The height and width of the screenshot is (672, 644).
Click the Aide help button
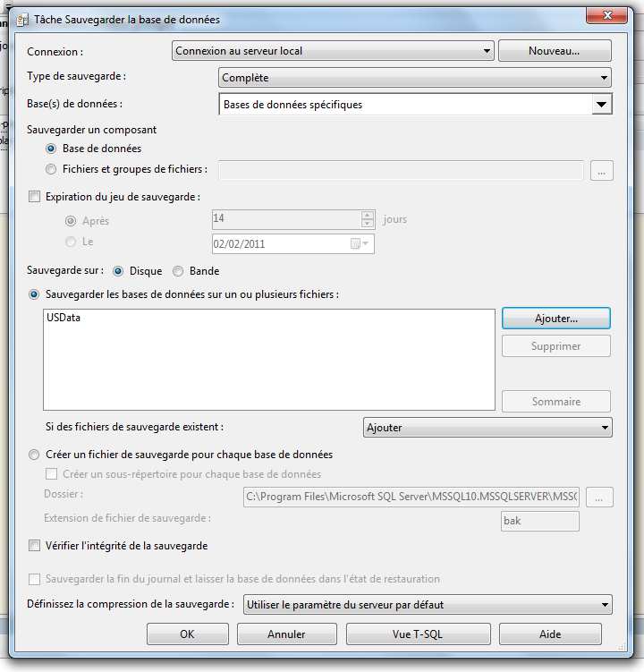tap(550, 634)
